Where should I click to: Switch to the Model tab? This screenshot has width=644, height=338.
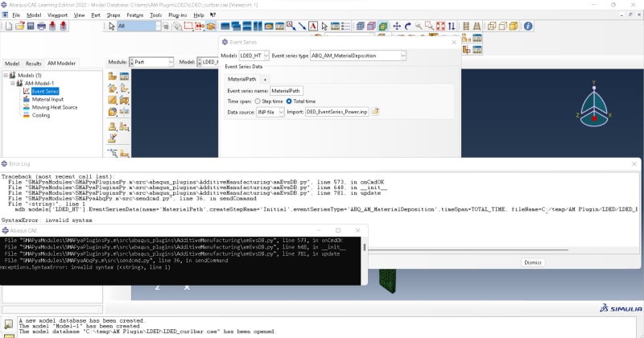click(12, 64)
